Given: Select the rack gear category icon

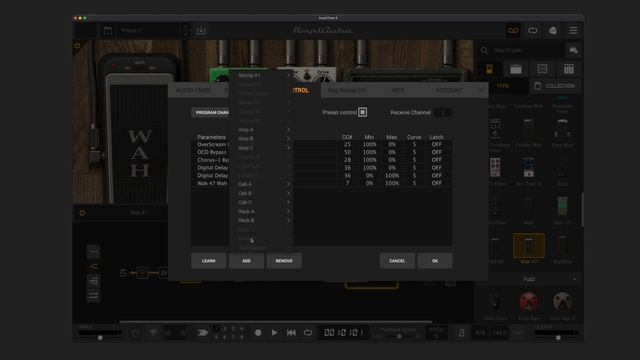Looking at the screenshot, I should coord(569,69).
